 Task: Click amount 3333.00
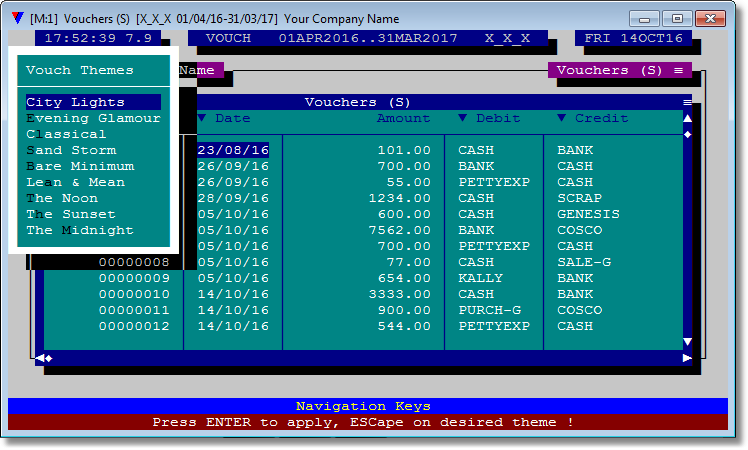399,294
